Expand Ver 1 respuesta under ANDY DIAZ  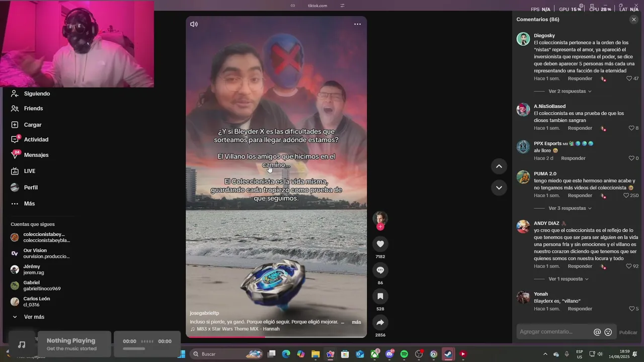(x=568, y=279)
